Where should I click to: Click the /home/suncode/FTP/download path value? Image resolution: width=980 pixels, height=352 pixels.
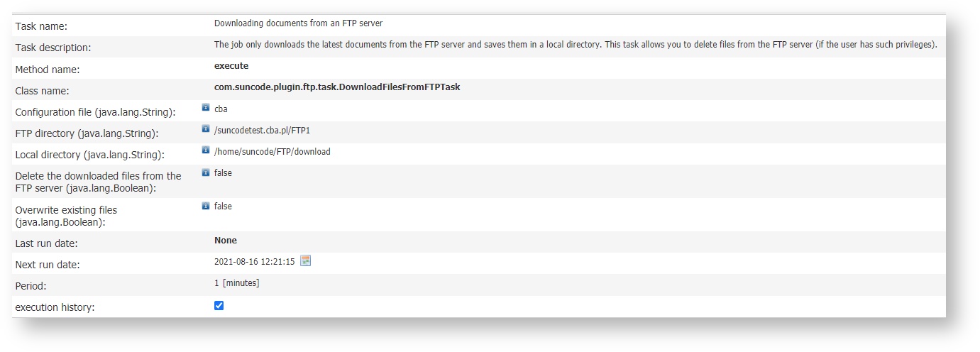(272, 152)
